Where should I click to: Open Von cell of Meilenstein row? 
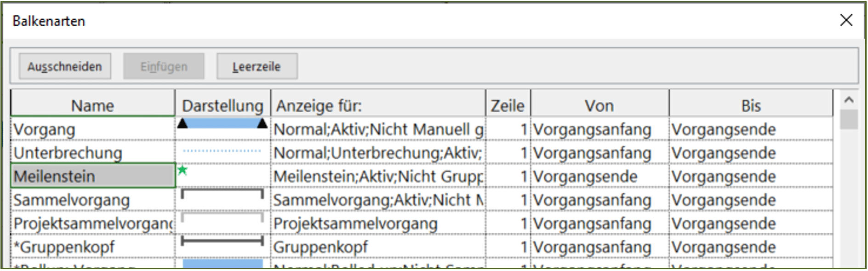(600, 176)
